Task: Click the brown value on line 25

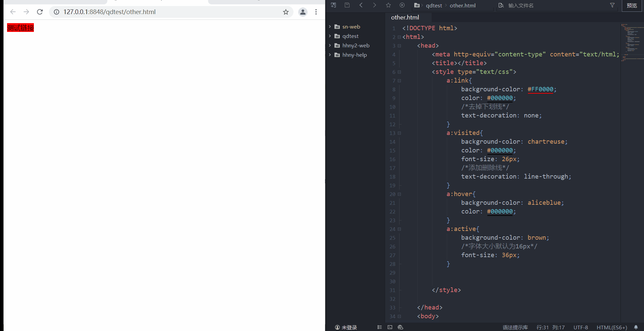Action: [537, 238]
